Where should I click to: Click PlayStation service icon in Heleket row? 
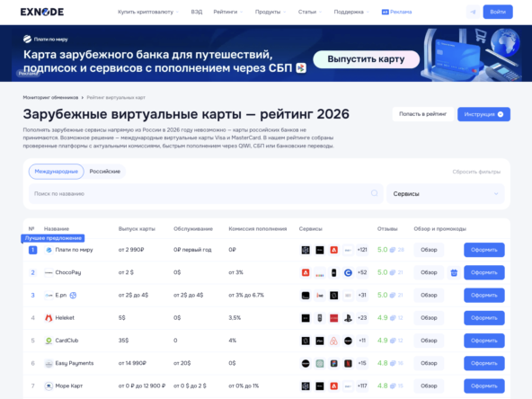348,318
